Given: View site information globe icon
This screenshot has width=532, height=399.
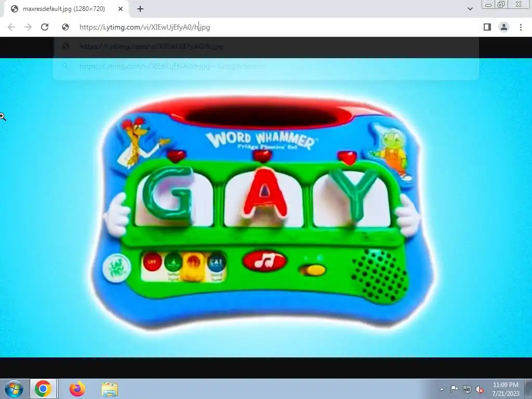Looking at the screenshot, I should 65,27.
